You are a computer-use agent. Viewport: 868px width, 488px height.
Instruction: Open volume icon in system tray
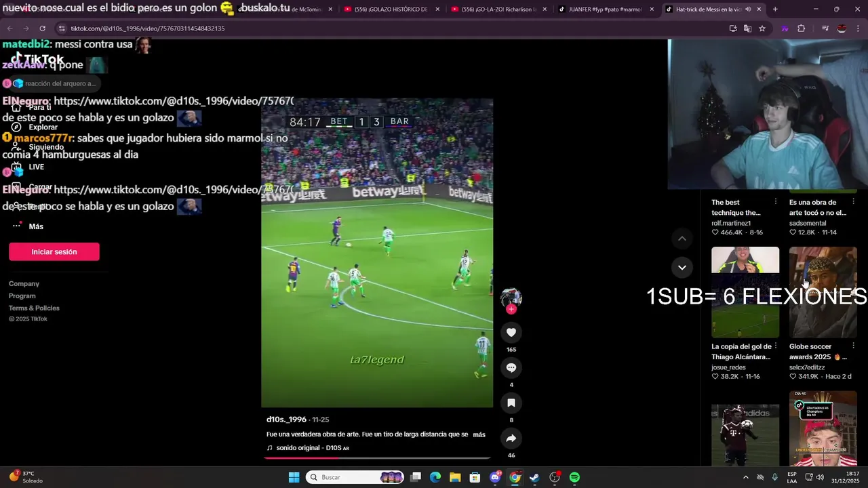click(x=820, y=477)
